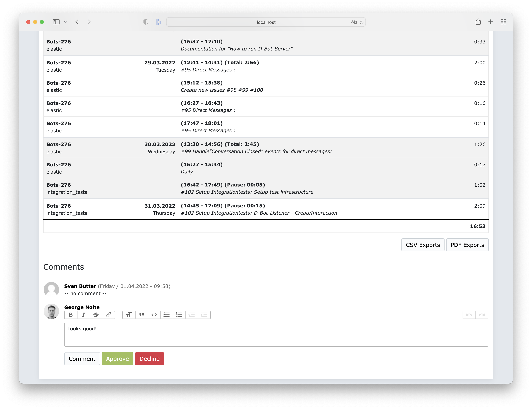Screen dimensions: 532x409
Task: Click the 30.03.2022 date cell
Action: point(160,144)
